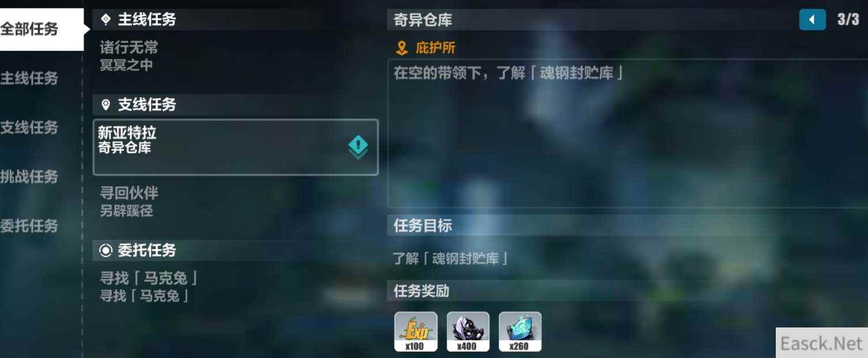
Task: Select the 诸行无常 main quest entry
Action: [235, 56]
